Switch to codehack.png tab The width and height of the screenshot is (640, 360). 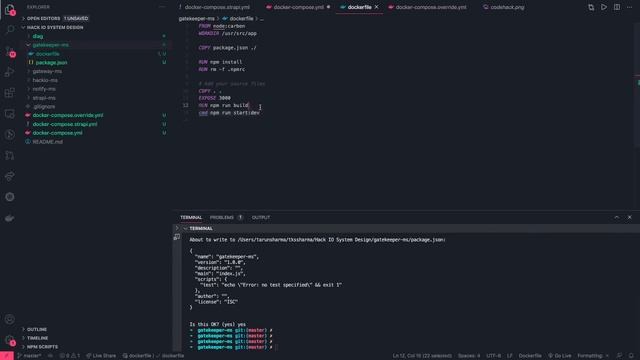point(504,7)
